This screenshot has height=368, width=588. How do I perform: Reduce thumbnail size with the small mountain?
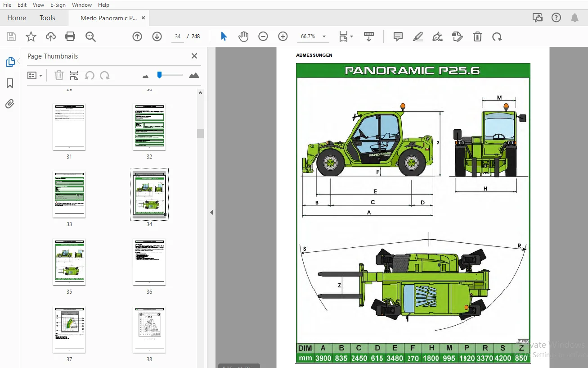pos(145,76)
